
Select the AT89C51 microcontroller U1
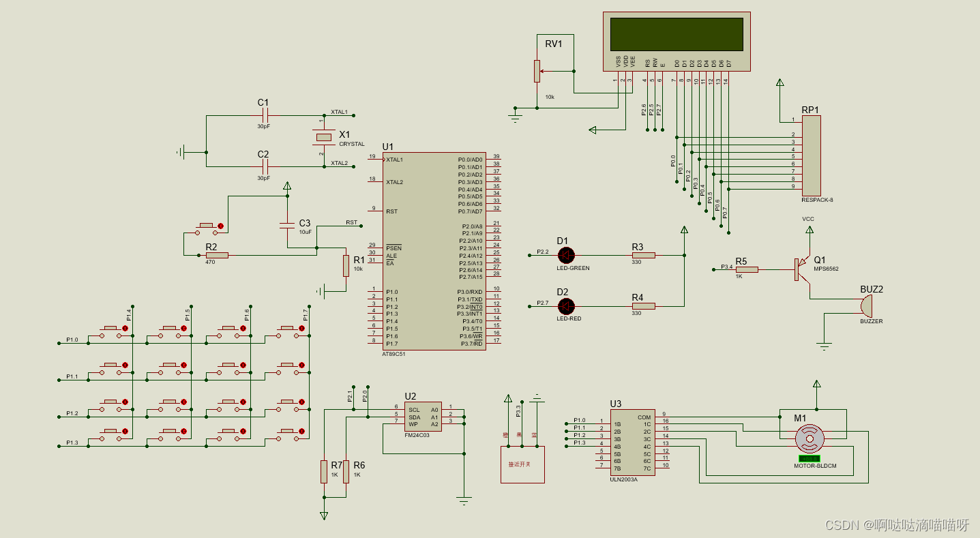434,251
